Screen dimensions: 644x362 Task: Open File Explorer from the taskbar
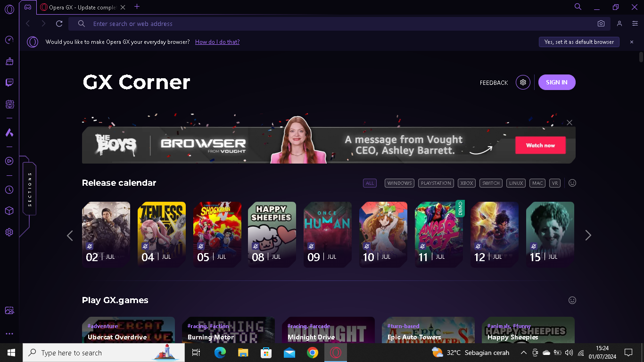pyautogui.click(x=243, y=353)
